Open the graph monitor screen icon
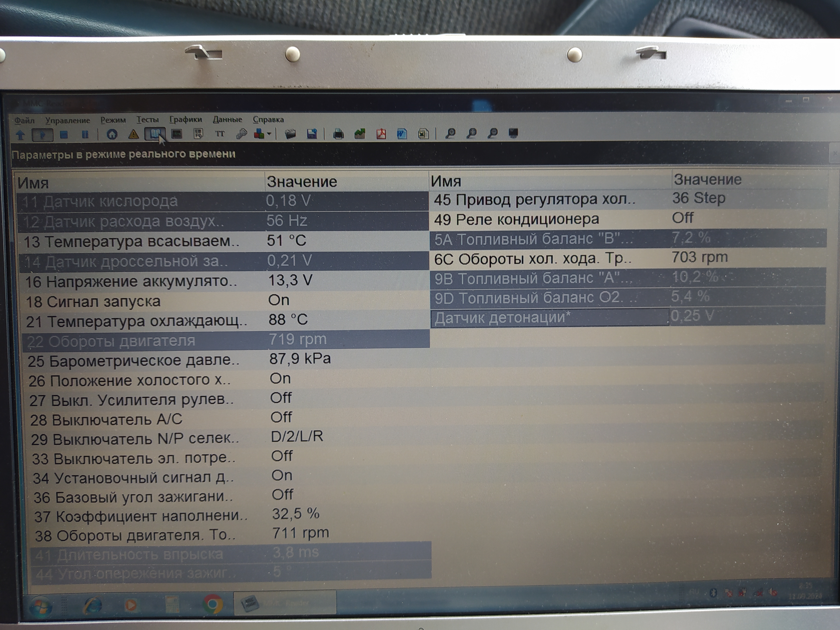Viewport: 840px width, 630px height. [x=177, y=134]
